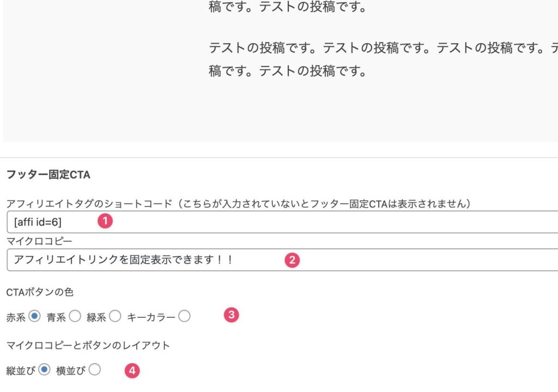Switch layout to 横並び
This screenshot has width=558, height=392.
click(x=94, y=369)
